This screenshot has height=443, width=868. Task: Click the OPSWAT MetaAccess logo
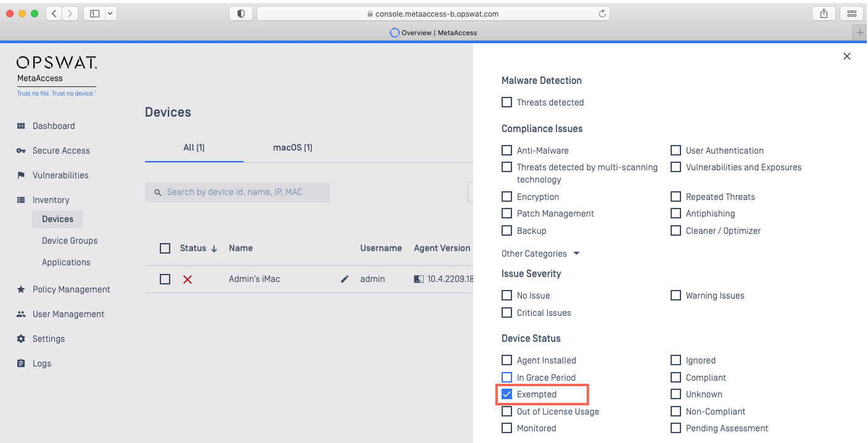click(x=57, y=76)
